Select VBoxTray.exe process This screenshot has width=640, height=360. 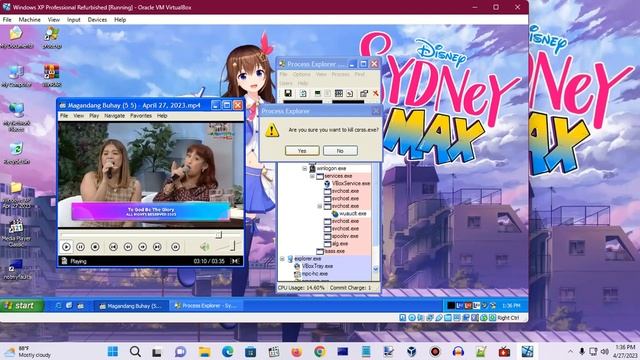[x=318, y=266]
